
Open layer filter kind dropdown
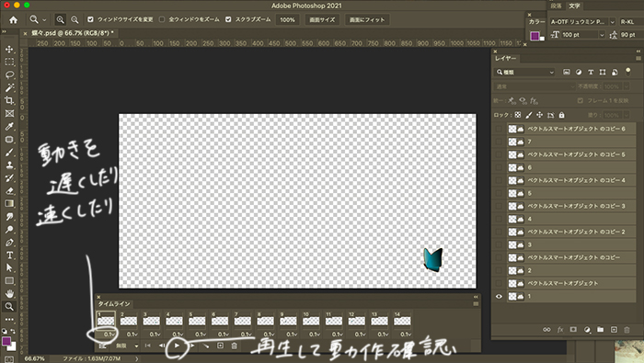pos(524,73)
